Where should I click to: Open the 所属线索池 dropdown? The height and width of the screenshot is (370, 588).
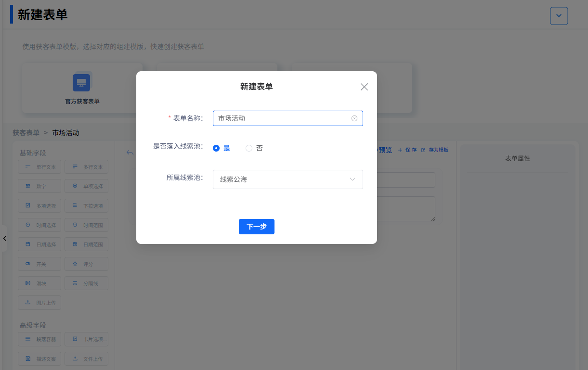287,179
